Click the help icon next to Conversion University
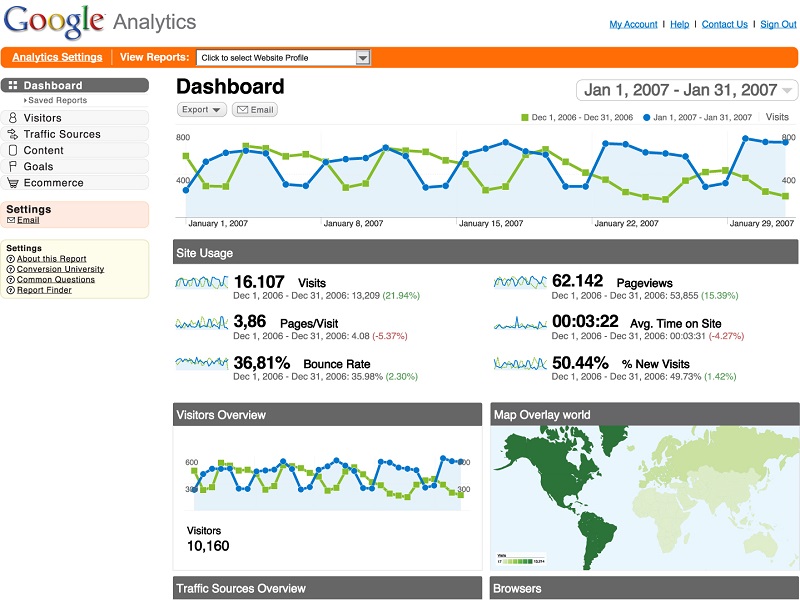 tap(10, 269)
